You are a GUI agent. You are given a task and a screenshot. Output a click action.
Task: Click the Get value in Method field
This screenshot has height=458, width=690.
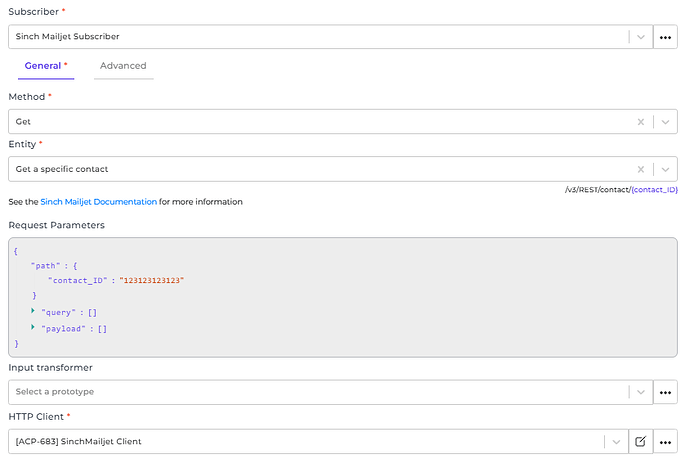click(x=23, y=122)
